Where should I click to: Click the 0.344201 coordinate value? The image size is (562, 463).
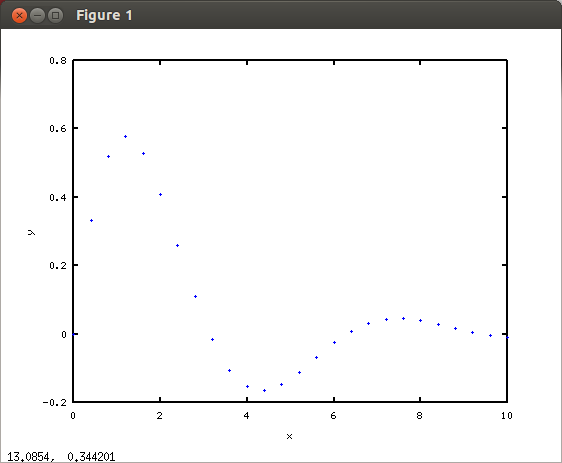click(91, 457)
